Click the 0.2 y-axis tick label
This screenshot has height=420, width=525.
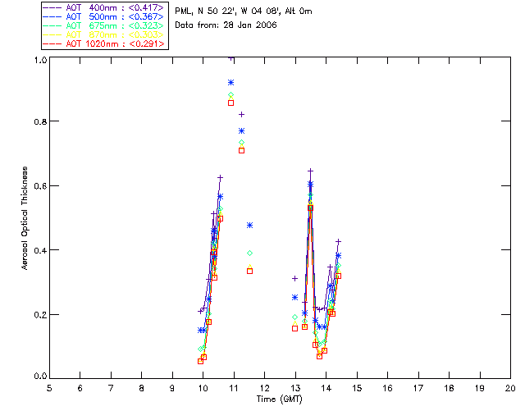(40, 314)
